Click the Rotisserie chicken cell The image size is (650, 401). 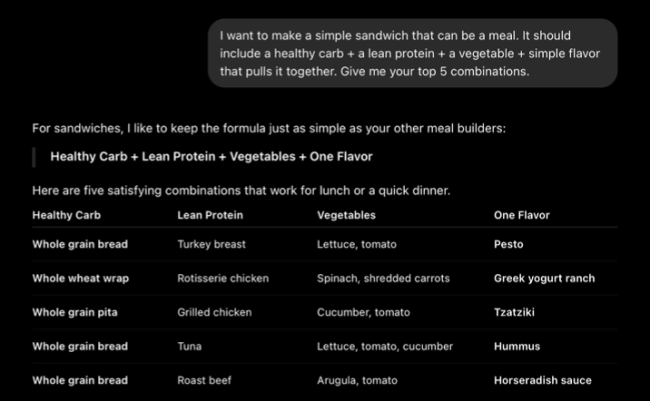click(223, 278)
